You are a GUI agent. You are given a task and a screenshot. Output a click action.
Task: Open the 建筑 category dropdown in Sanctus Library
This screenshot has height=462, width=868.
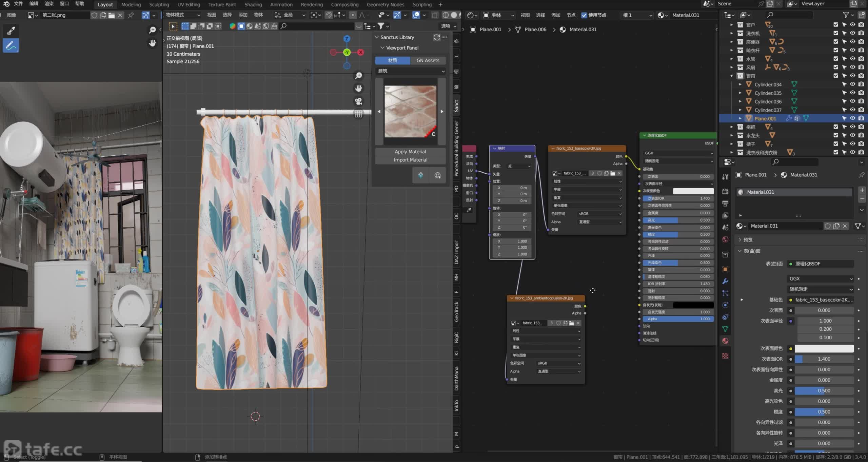click(411, 71)
